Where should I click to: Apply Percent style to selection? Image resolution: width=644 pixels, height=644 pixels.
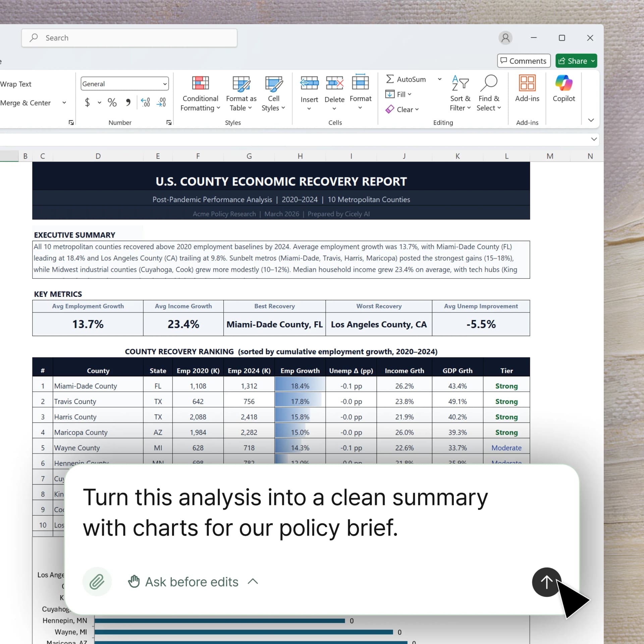pyautogui.click(x=112, y=102)
